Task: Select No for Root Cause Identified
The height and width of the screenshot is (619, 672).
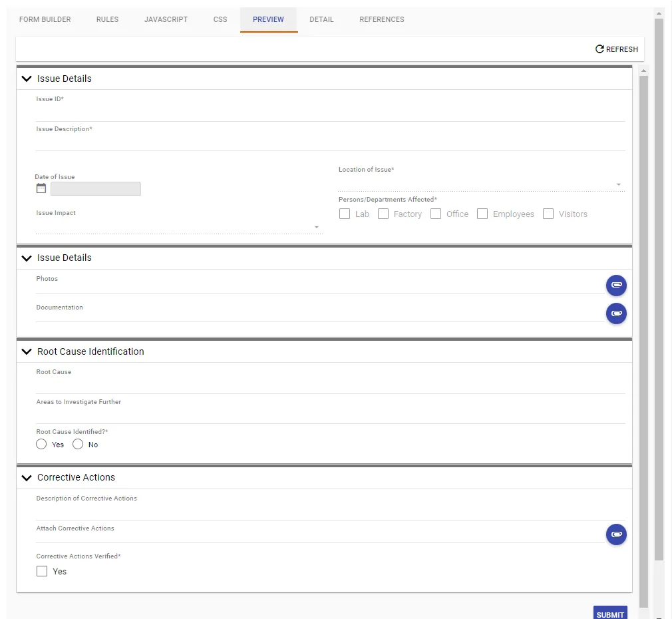Action: tap(78, 445)
